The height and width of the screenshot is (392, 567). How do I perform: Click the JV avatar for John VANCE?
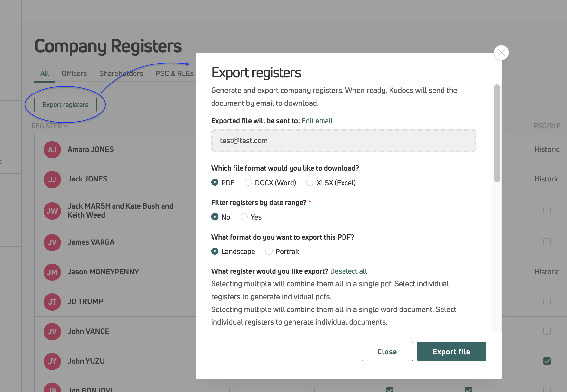coord(52,331)
